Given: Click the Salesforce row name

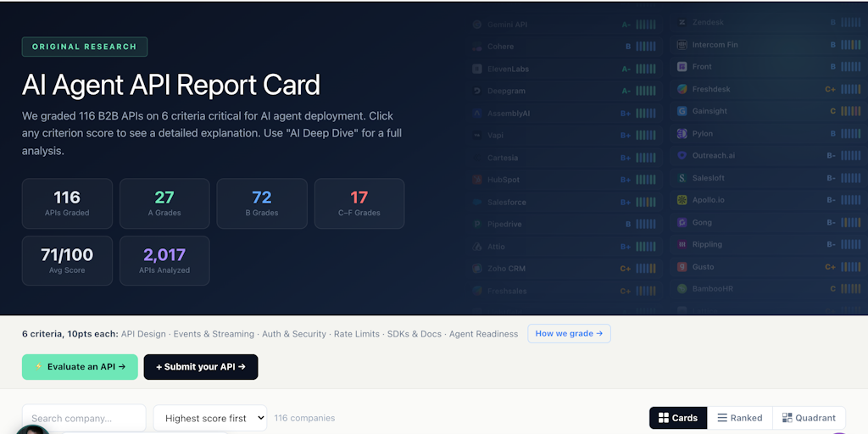Looking at the screenshot, I should 507,202.
